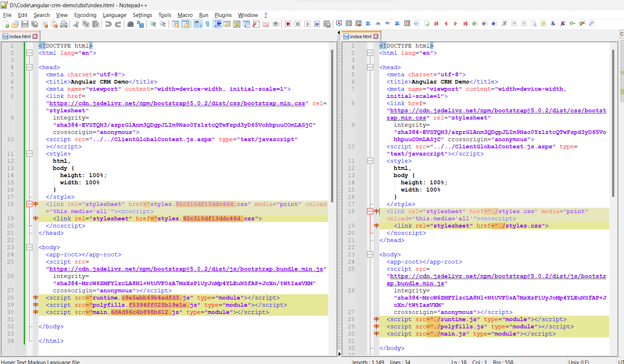This screenshot has width=624, height=364.
Task: Copy selection using the Copy icon
Action: click(x=86, y=24)
